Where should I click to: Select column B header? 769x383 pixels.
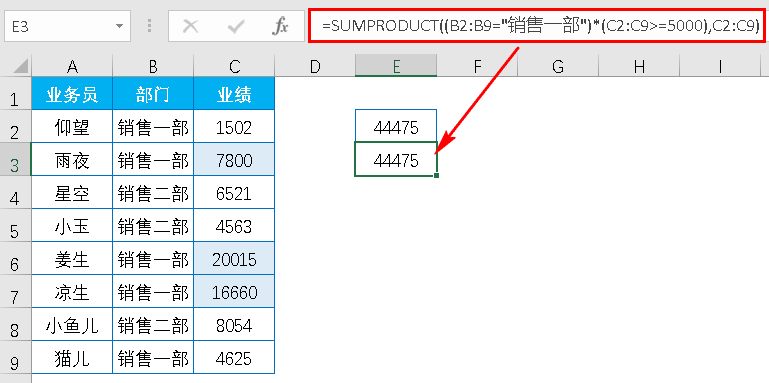[153, 66]
